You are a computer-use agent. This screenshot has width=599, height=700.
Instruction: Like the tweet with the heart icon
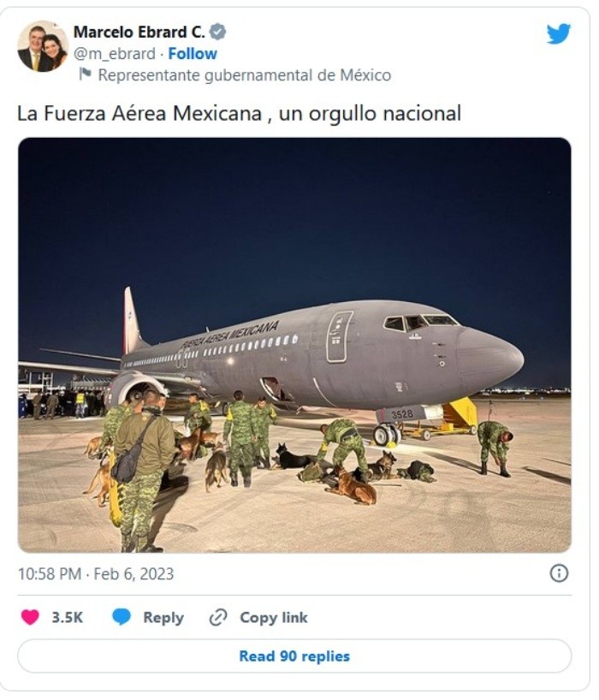point(30,617)
